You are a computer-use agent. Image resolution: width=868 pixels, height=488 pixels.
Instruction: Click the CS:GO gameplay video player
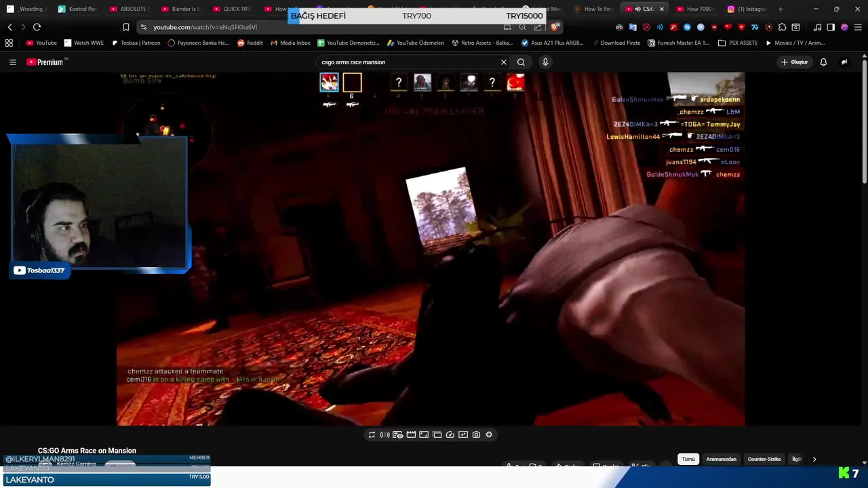(x=431, y=249)
